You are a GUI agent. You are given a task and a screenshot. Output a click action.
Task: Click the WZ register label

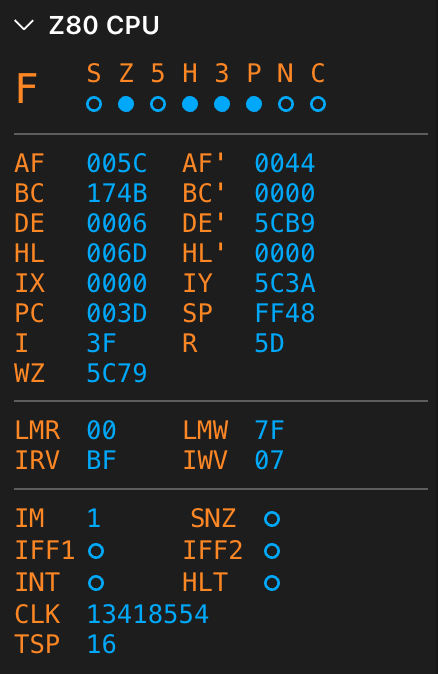[x=29, y=373]
